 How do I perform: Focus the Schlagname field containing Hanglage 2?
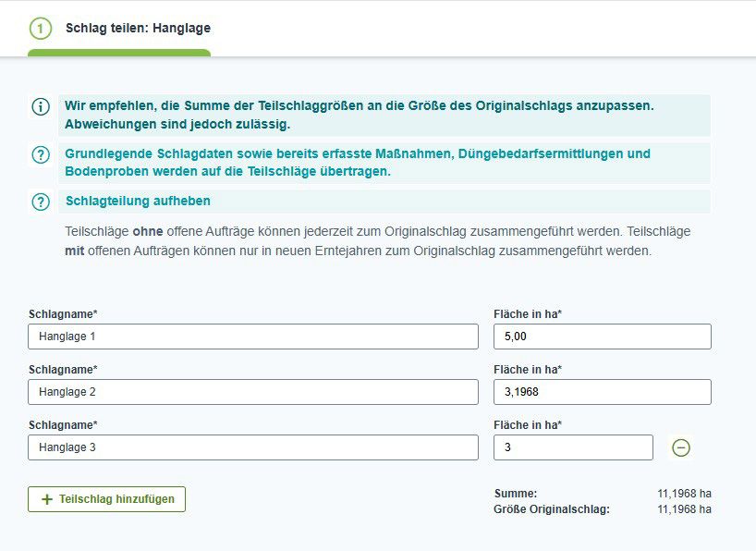pos(253,392)
